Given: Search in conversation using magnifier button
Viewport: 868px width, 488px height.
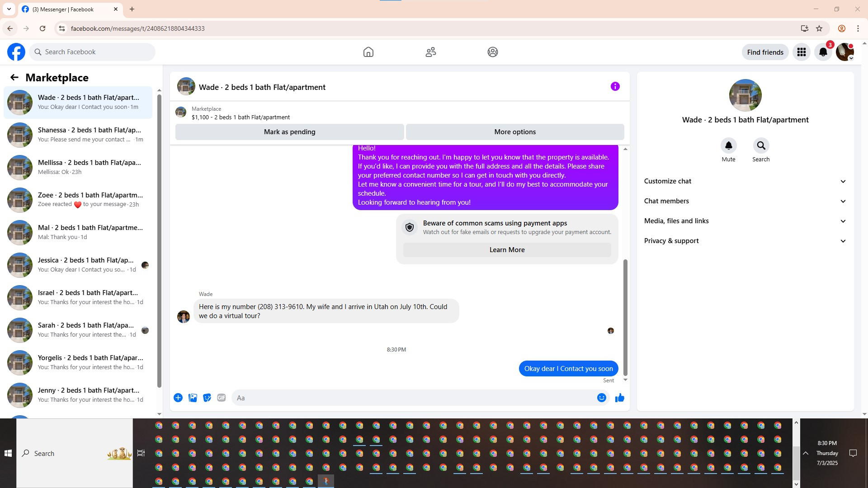Looking at the screenshot, I should pyautogui.click(x=761, y=145).
